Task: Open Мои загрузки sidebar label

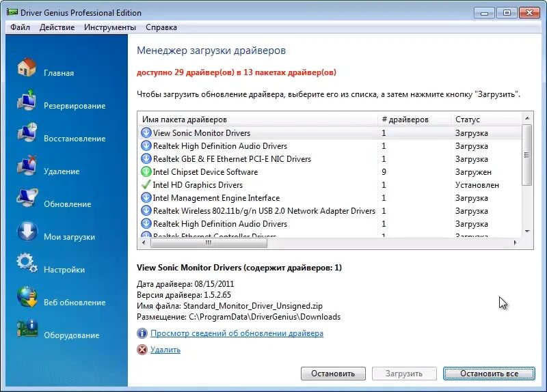Action: pos(69,237)
